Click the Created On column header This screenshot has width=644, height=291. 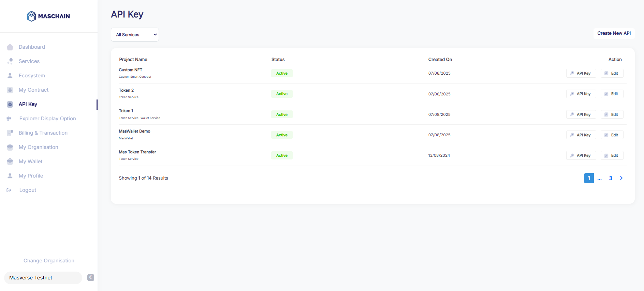point(440,60)
